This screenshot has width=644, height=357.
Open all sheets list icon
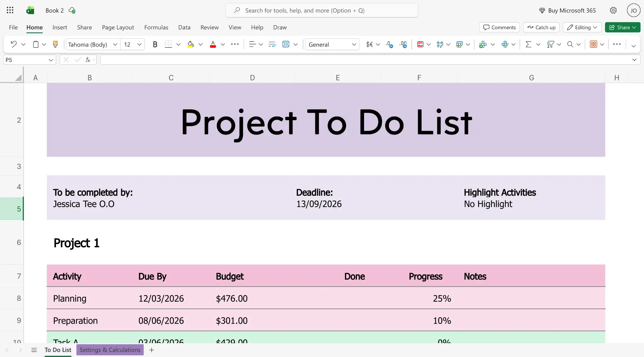[34, 350]
